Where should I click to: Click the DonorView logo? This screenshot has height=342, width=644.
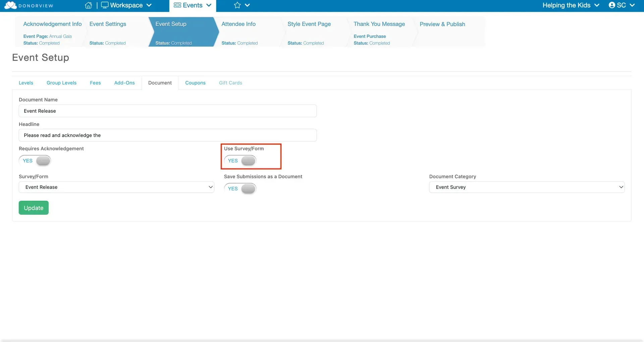29,5
